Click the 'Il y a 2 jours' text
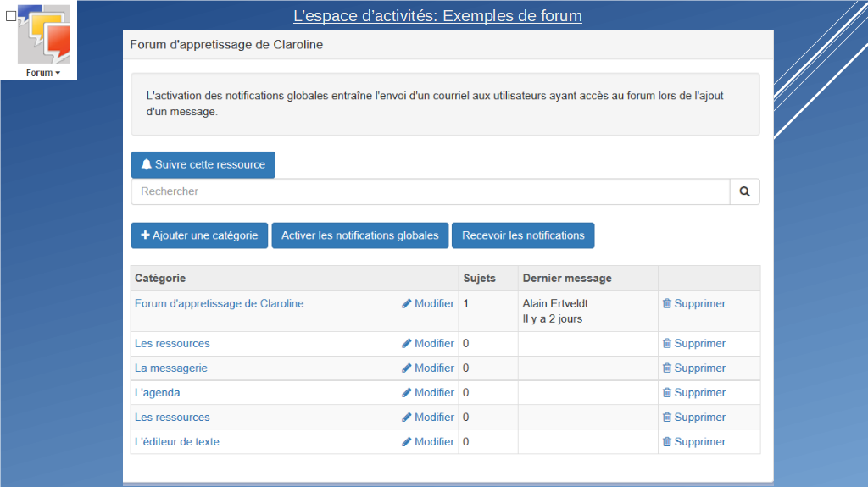The width and height of the screenshot is (868, 487). pyautogui.click(x=553, y=318)
